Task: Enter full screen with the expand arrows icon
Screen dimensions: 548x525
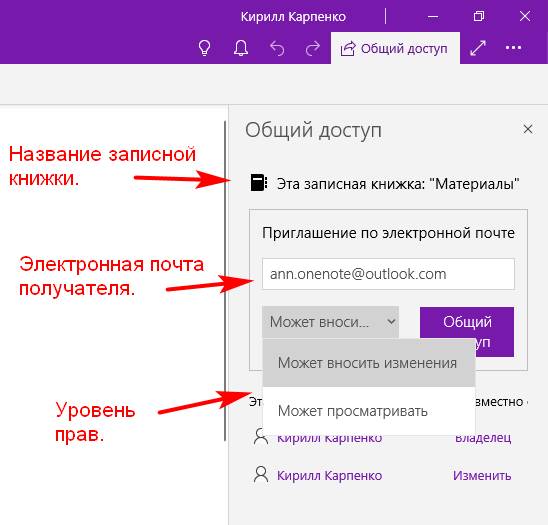Action: click(x=478, y=48)
